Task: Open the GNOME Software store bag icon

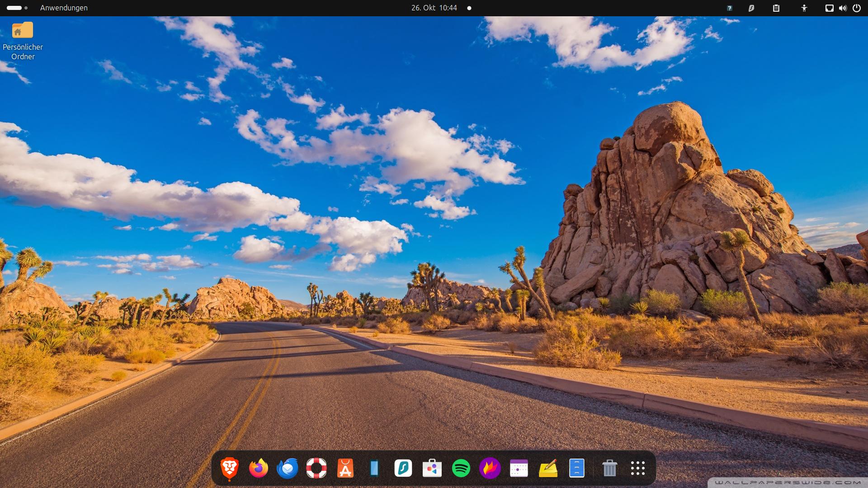Action: 432,468
